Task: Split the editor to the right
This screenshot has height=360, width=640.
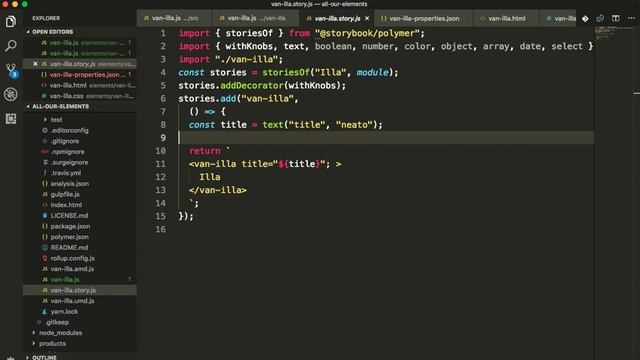Action: pyautogui.click(x=616, y=18)
